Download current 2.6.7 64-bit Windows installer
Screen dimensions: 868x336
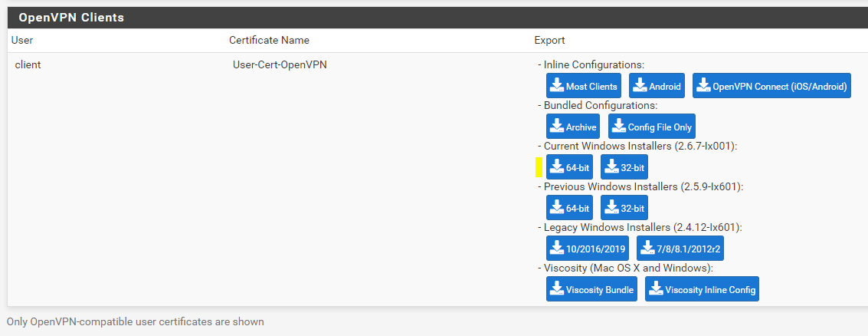click(x=569, y=167)
